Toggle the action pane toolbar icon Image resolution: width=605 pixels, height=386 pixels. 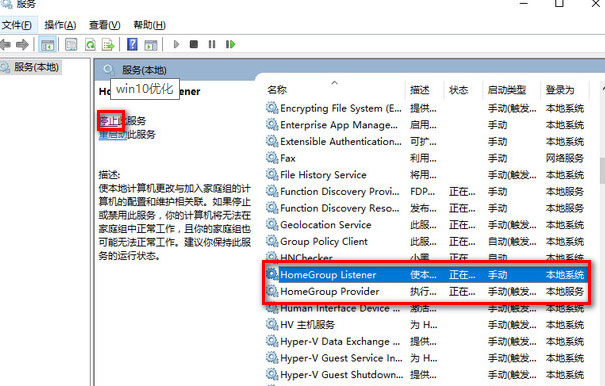[151, 45]
